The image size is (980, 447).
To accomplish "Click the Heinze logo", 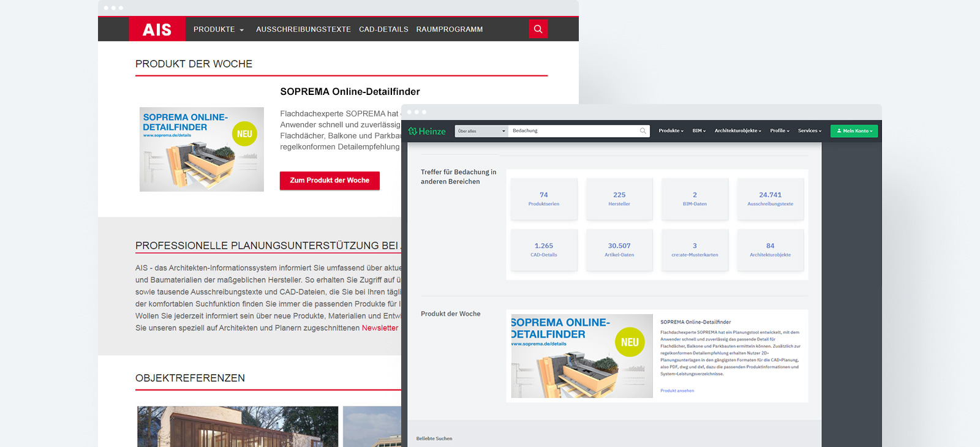I will click(427, 131).
